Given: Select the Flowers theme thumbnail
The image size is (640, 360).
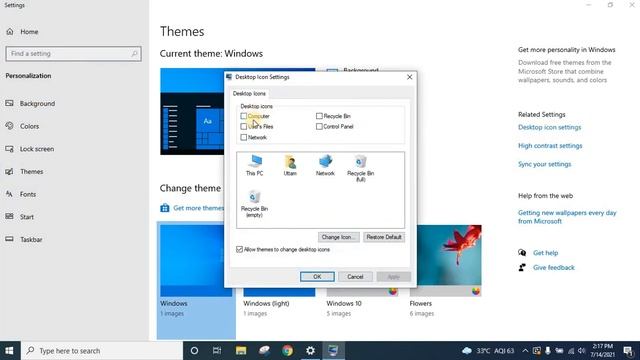Looking at the screenshot, I should point(446,260).
